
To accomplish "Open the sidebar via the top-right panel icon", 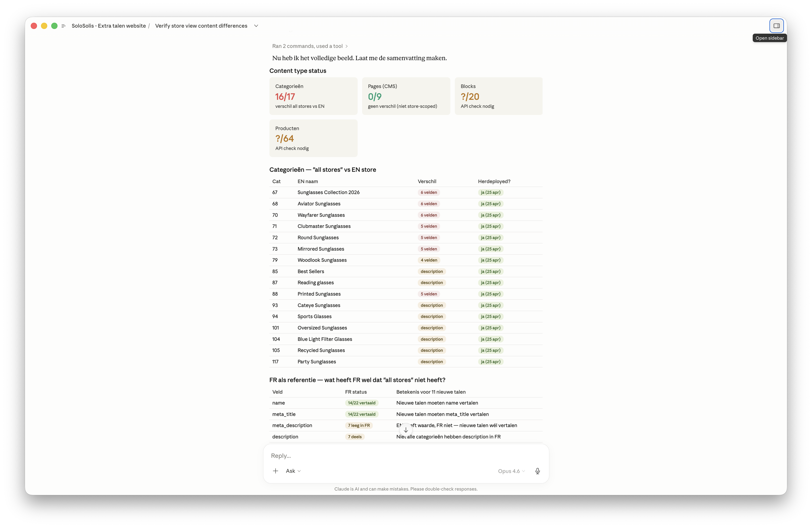I will [x=777, y=25].
